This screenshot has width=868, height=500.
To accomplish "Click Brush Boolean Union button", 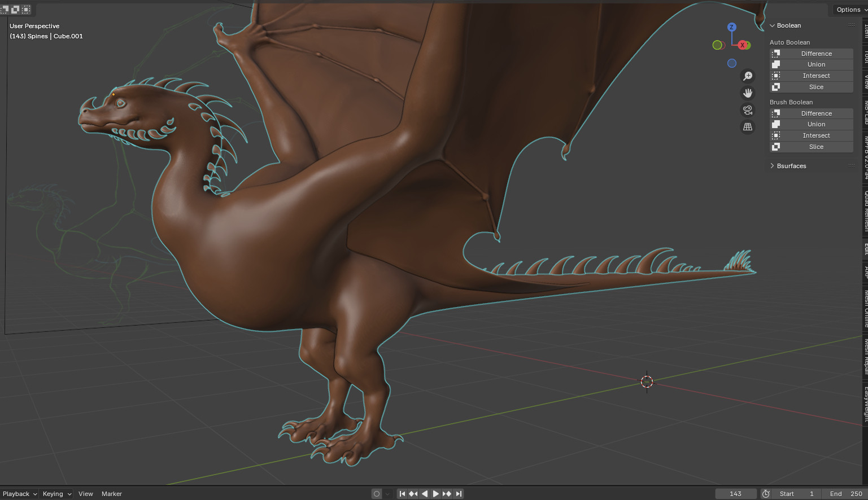I will 812,124.
